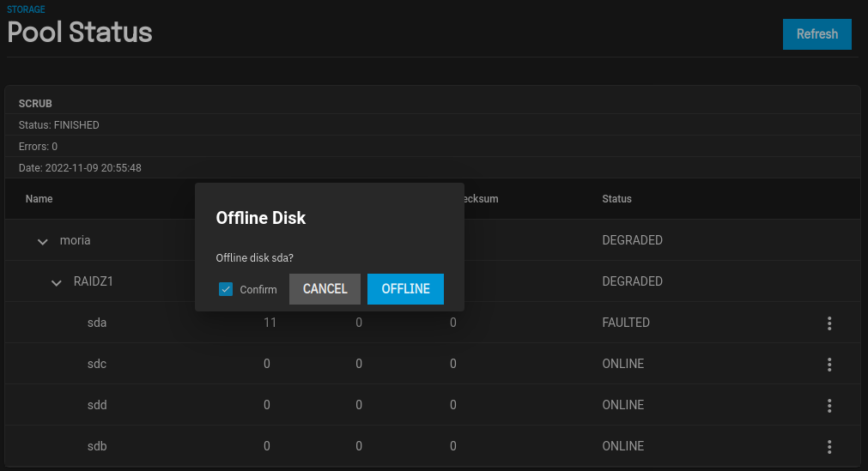
Task: Click the RAIDZ1 vdev label
Action: click(x=94, y=281)
